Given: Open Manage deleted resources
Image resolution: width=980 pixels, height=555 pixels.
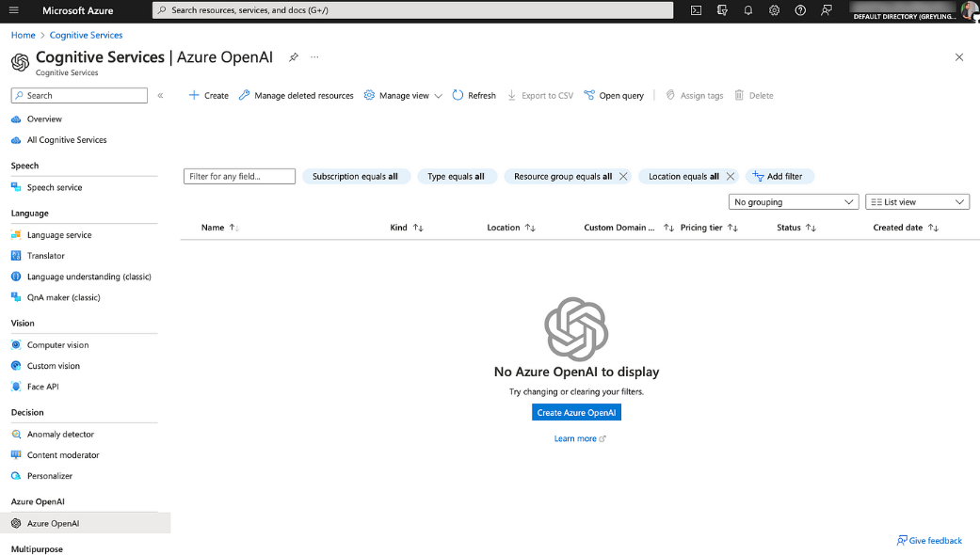Looking at the screenshot, I should (297, 96).
